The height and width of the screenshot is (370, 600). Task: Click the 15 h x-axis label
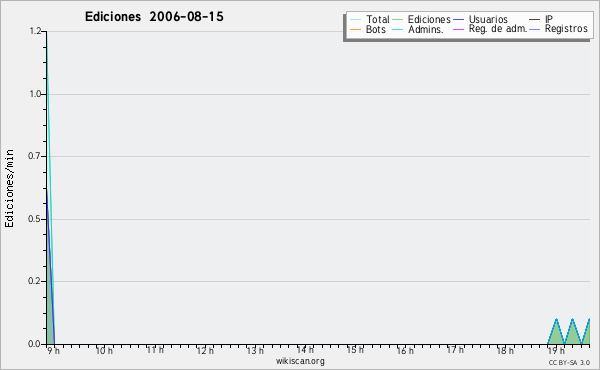tap(355, 350)
